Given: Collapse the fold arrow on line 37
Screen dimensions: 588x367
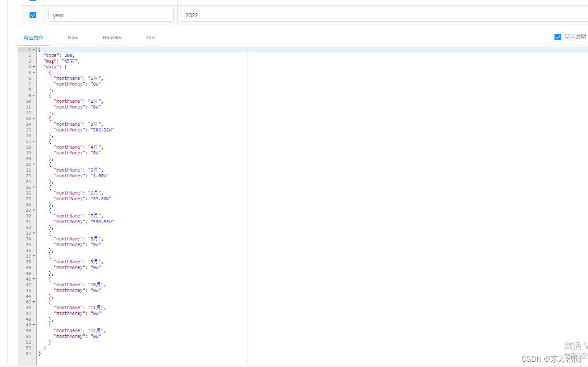Looking at the screenshot, I should pos(34,256).
